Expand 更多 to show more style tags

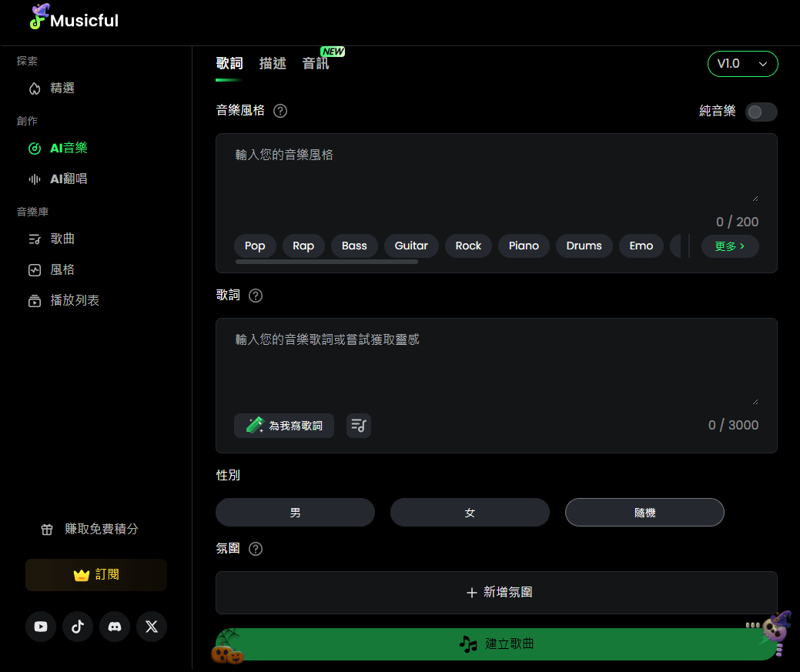click(x=729, y=246)
